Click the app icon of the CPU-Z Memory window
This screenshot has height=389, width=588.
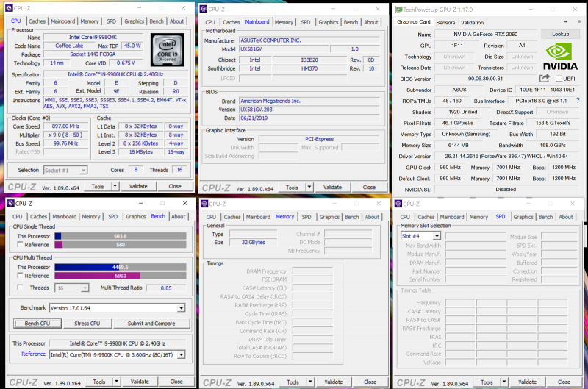[x=204, y=204]
